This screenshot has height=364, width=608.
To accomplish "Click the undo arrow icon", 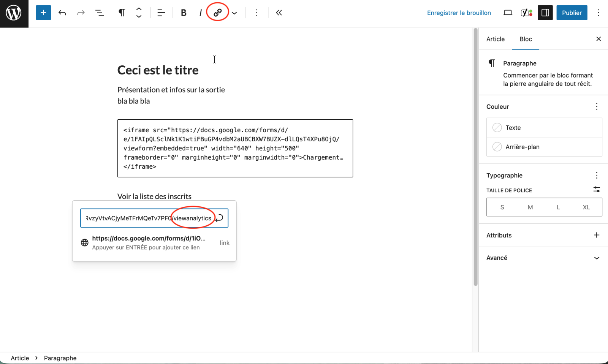I will [62, 13].
